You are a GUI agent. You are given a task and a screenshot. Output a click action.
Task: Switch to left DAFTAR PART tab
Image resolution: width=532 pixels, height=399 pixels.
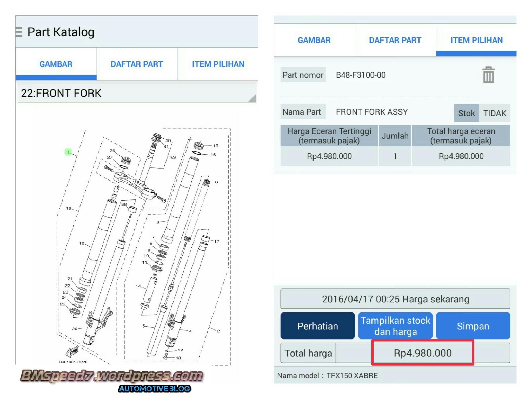pyautogui.click(x=137, y=64)
